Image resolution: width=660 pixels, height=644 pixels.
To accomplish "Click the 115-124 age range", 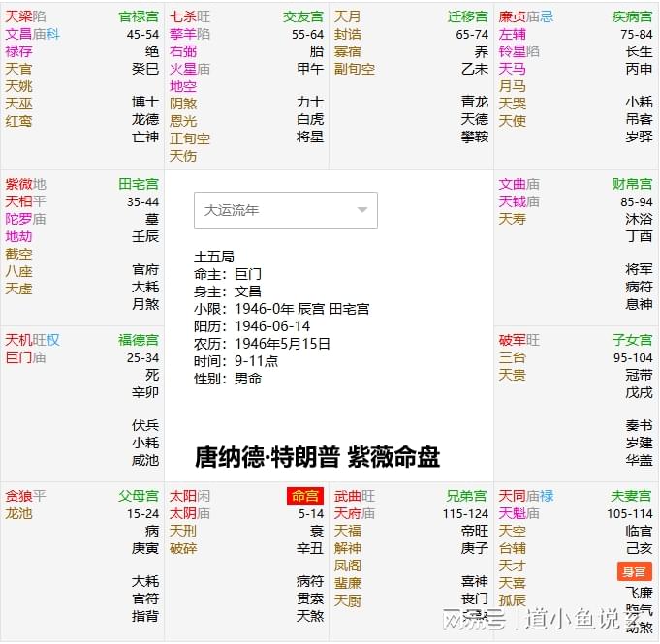I will (x=465, y=514).
